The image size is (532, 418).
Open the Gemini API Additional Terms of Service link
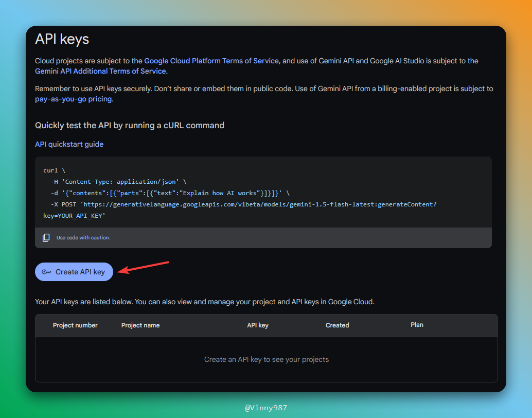pos(100,71)
